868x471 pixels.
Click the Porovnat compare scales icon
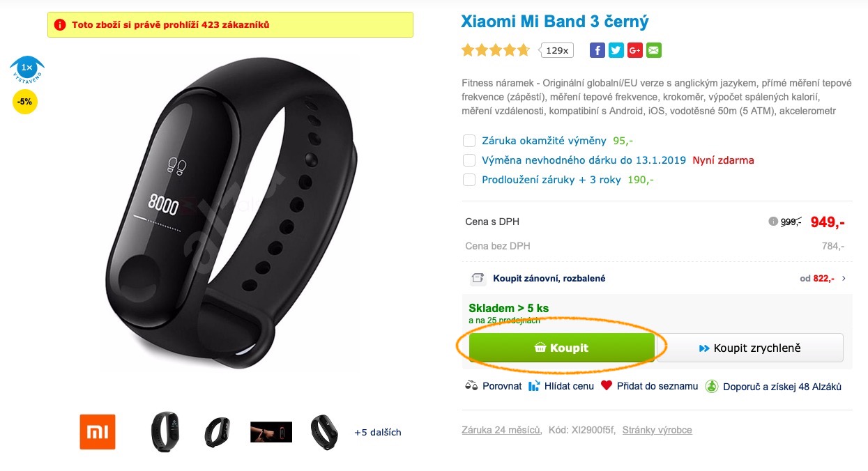coord(471,386)
